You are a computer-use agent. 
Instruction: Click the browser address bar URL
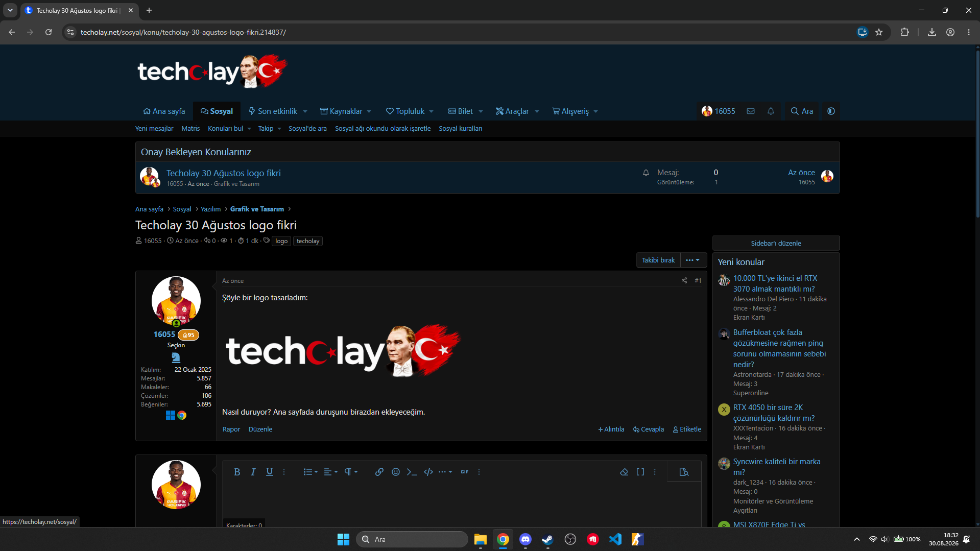[183, 32]
